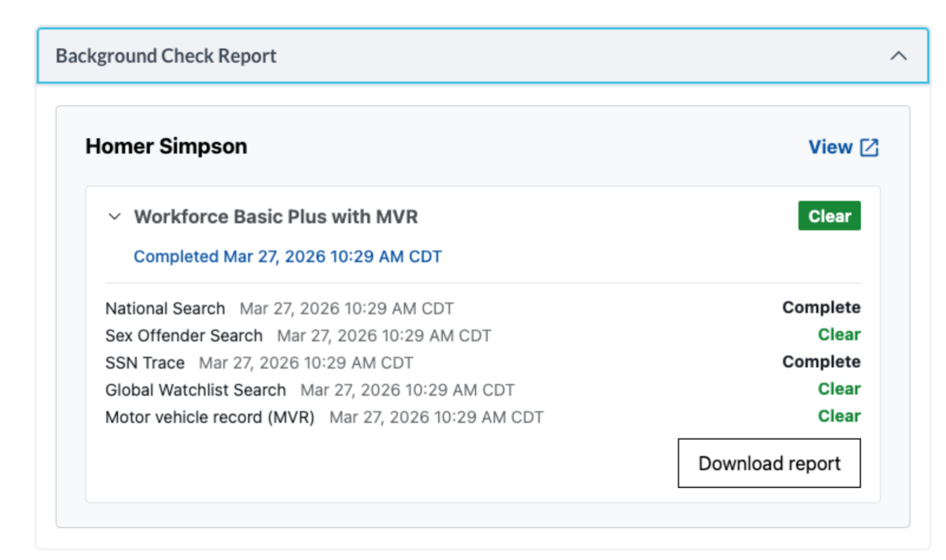The height and width of the screenshot is (560, 946).
Task: Collapse the Background Check Report section chevron
Action: (898, 56)
